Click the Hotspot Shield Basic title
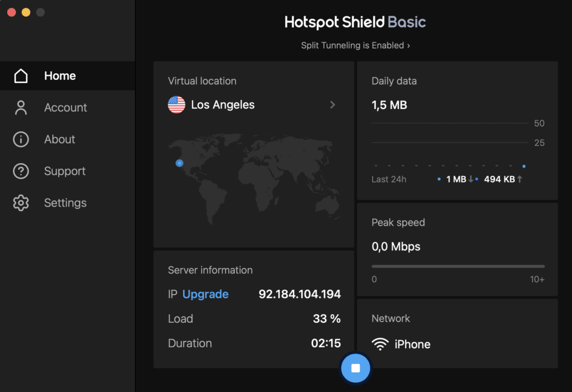 point(355,22)
